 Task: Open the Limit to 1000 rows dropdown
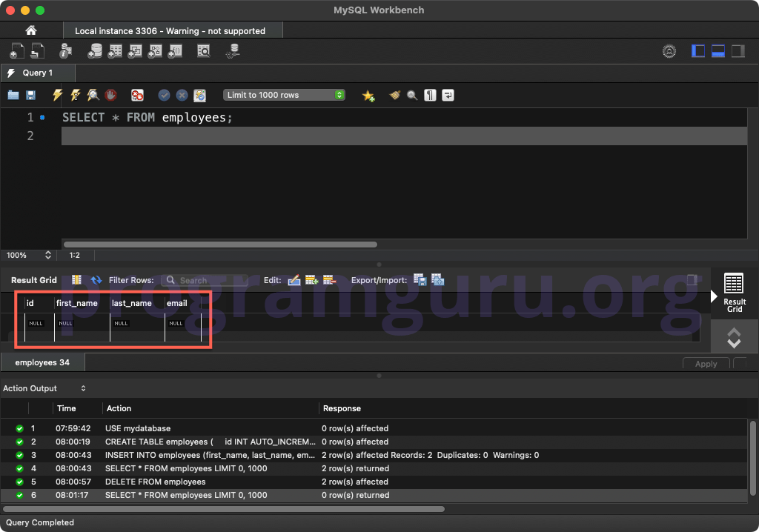tap(284, 95)
